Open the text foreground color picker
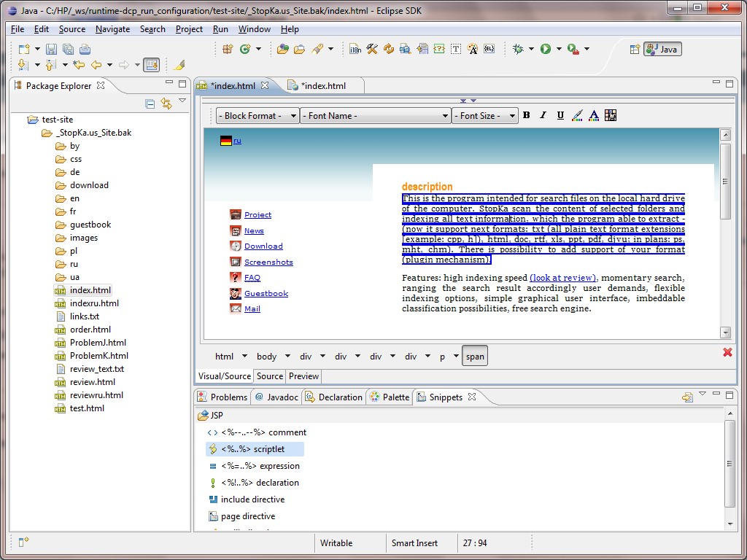Screen dimensions: 747x560 (x=594, y=115)
